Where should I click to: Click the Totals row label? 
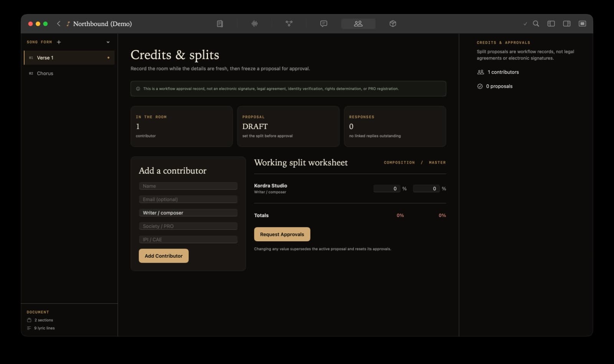(261, 216)
